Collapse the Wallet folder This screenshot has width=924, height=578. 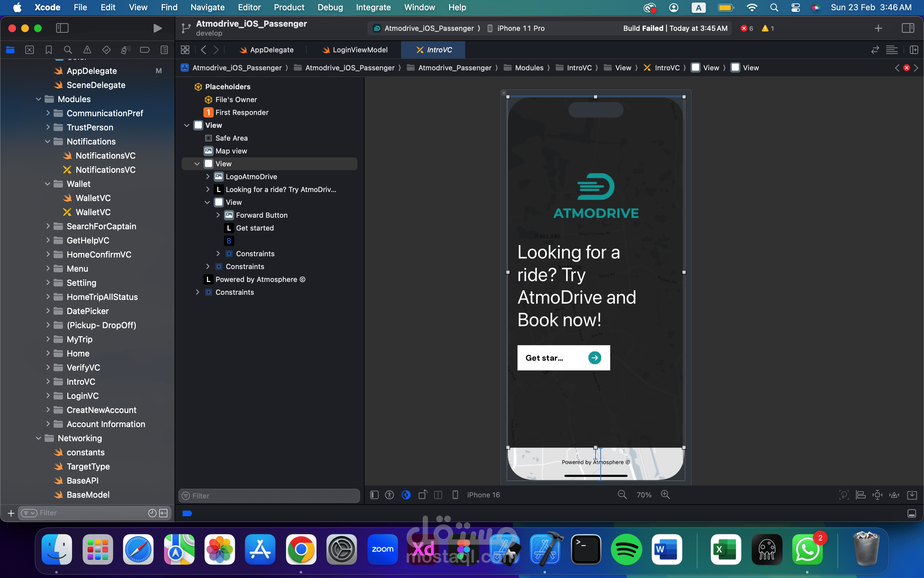click(x=48, y=184)
